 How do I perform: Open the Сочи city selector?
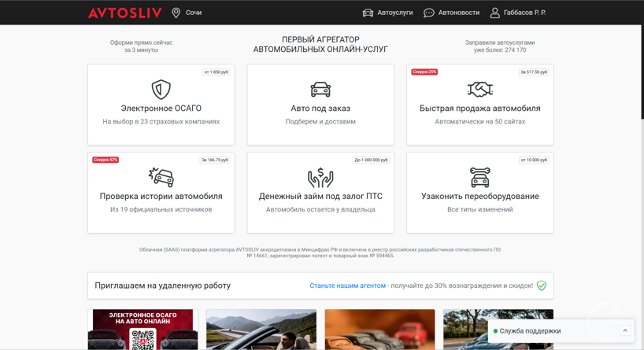coord(194,13)
